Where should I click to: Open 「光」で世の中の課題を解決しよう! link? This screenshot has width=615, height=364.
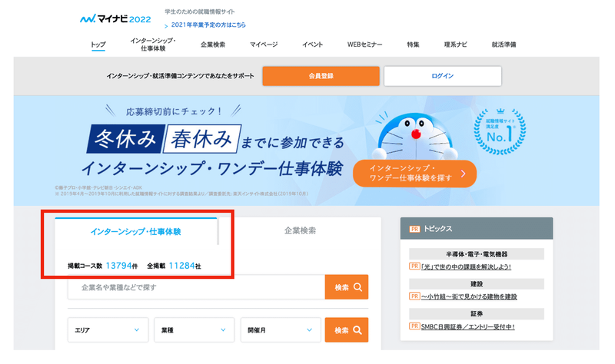pyautogui.click(x=466, y=266)
